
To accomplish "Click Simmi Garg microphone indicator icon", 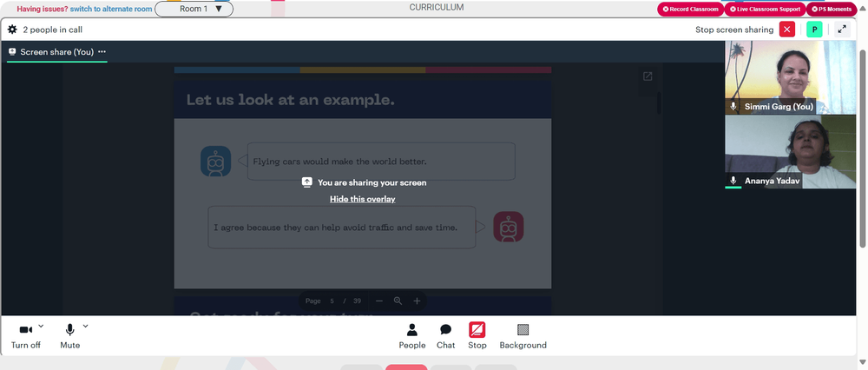I will 733,106.
